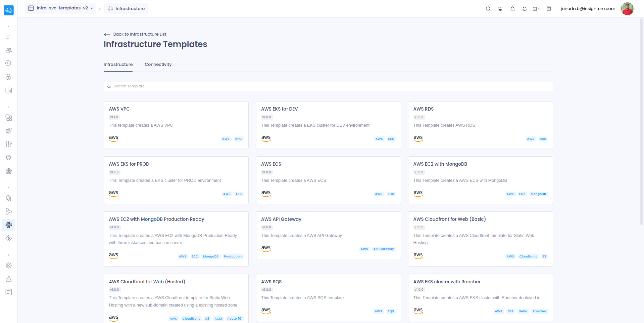Click the bug report icon in the top bar
Image resolution: width=644 pixels, height=323 pixels.
[x=525, y=9]
